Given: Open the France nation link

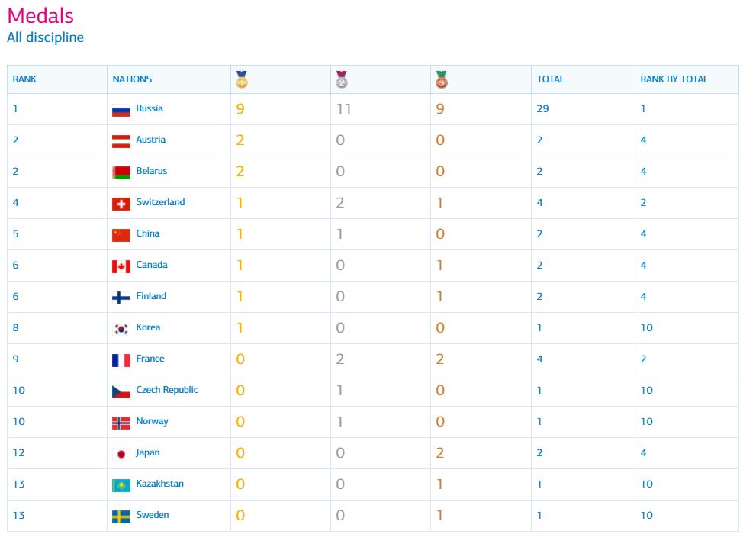Looking at the screenshot, I should [150, 359].
